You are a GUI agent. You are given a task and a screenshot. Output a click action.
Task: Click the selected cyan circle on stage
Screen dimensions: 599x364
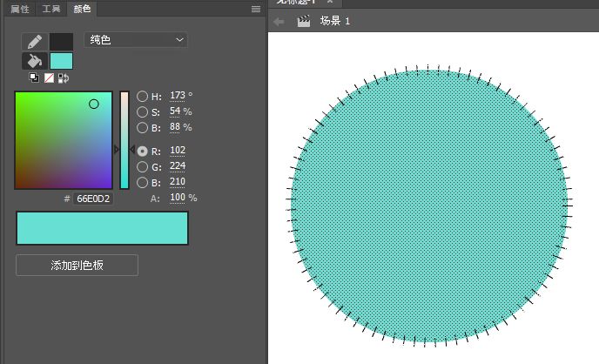(x=429, y=206)
